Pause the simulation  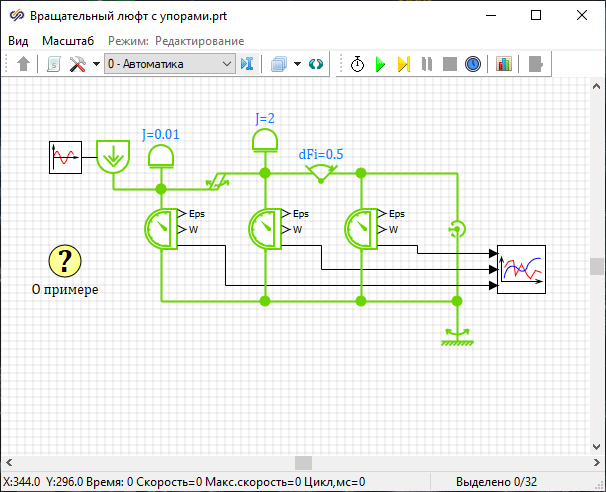tap(427, 64)
